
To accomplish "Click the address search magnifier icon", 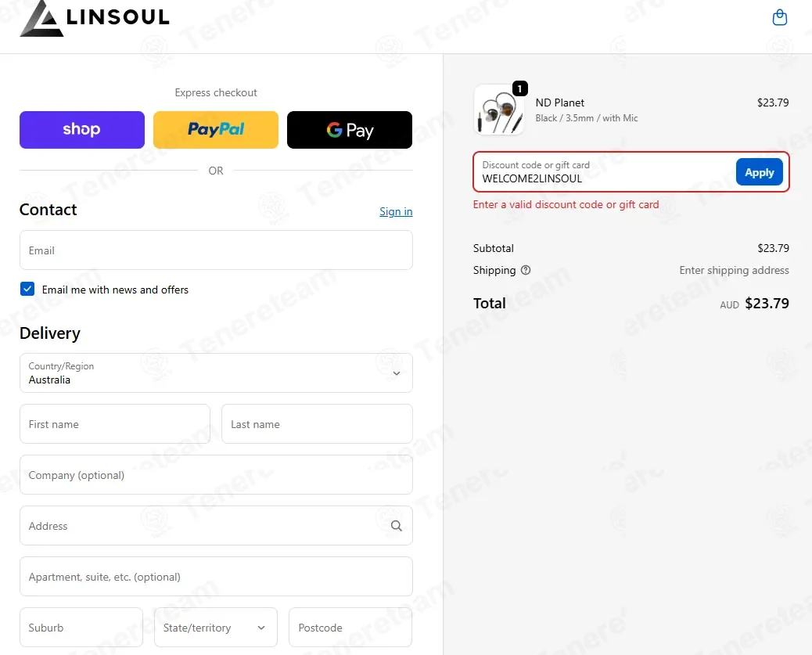I will (396, 526).
